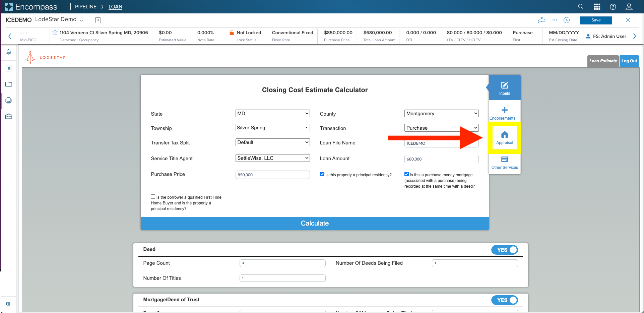The image size is (644, 313).
Task: Click the Log Out button
Action: [x=629, y=61]
